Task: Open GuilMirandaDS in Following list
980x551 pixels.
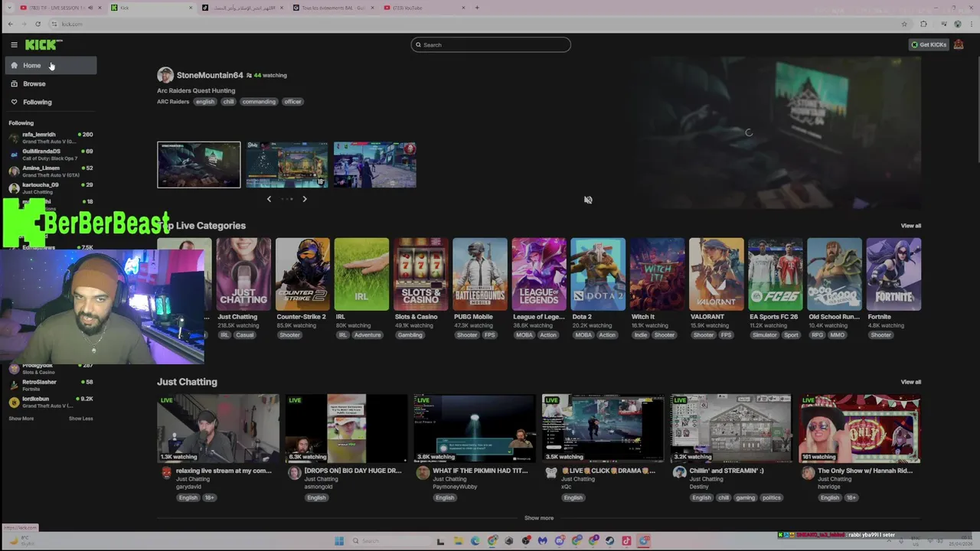Action: pos(51,155)
